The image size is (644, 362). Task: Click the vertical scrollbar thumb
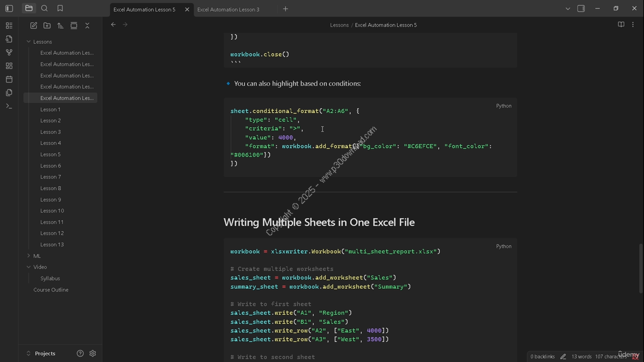click(640, 268)
